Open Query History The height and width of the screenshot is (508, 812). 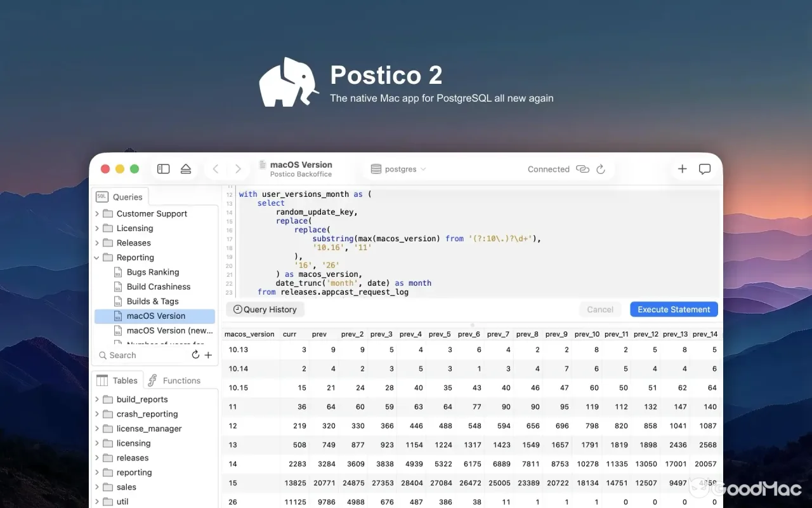point(265,309)
